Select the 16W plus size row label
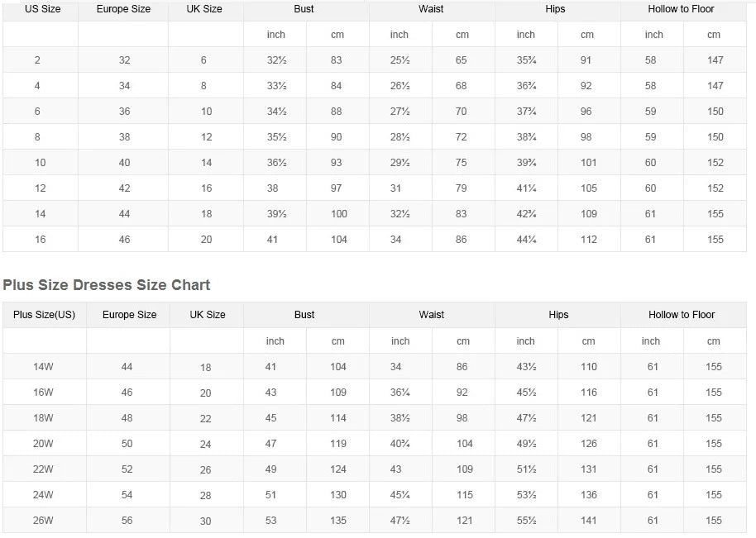Image resolution: width=756 pixels, height=538 pixels. click(43, 393)
